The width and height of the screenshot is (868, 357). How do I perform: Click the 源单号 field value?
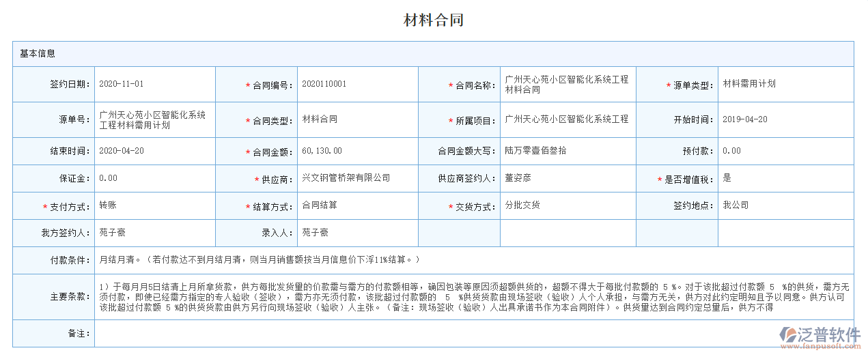(x=152, y=119)
